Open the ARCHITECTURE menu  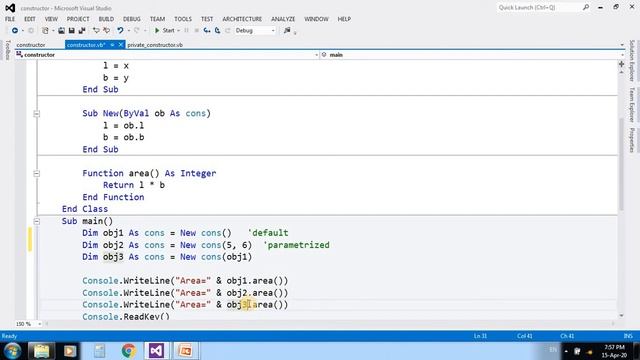pyautogui.click(x=242, y=19)
